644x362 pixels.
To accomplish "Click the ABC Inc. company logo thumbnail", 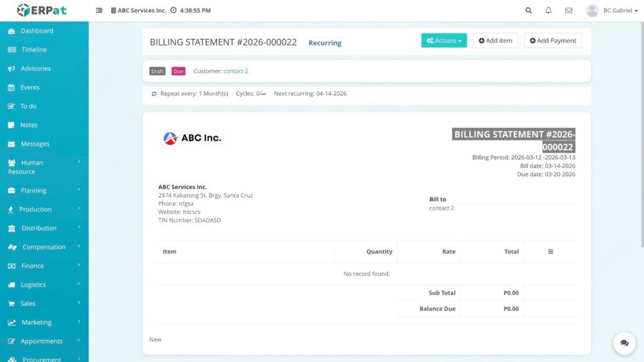I will [192, 138].
